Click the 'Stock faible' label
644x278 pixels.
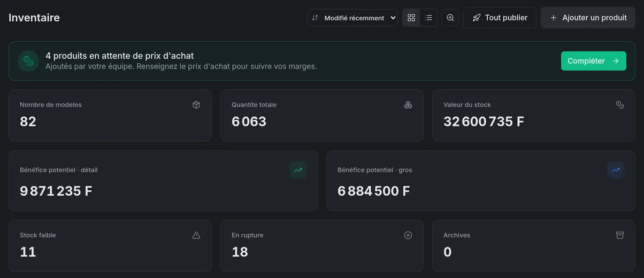(x=38, y=235)
